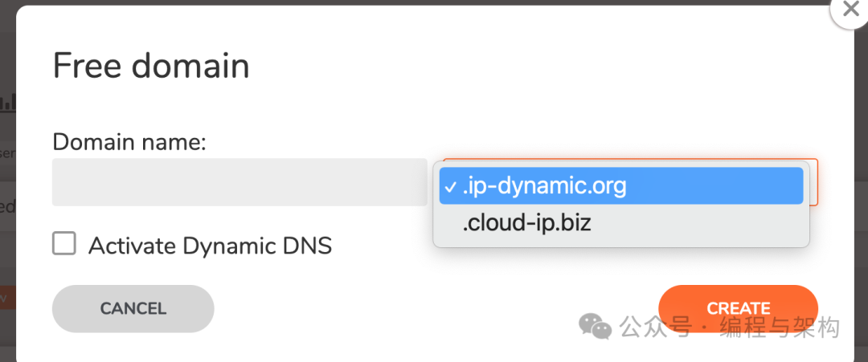Viewport: 868px width, 362px height.
Task: Click the Activate Dynamic DNS label text
Action: point(210,246)
